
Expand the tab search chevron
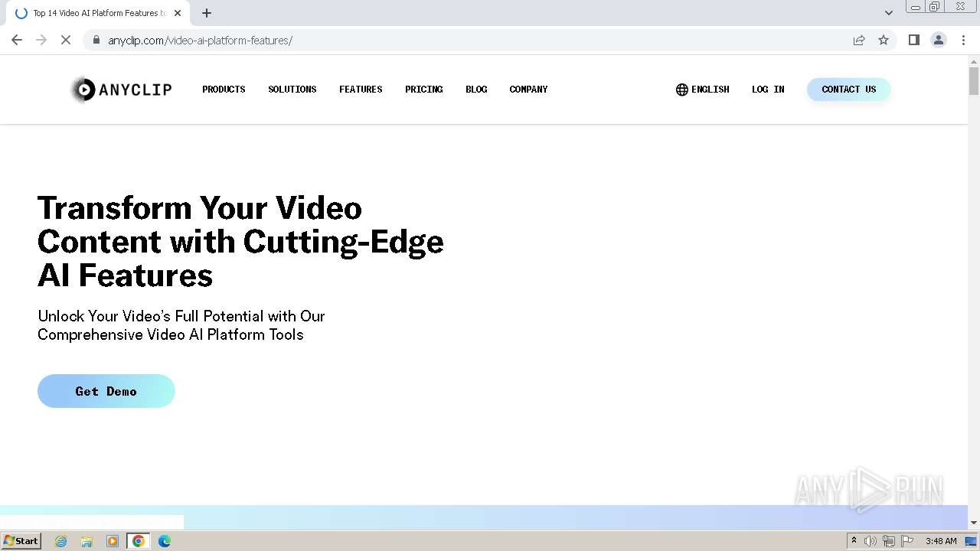pyautogui.click(x=888, y=13)
